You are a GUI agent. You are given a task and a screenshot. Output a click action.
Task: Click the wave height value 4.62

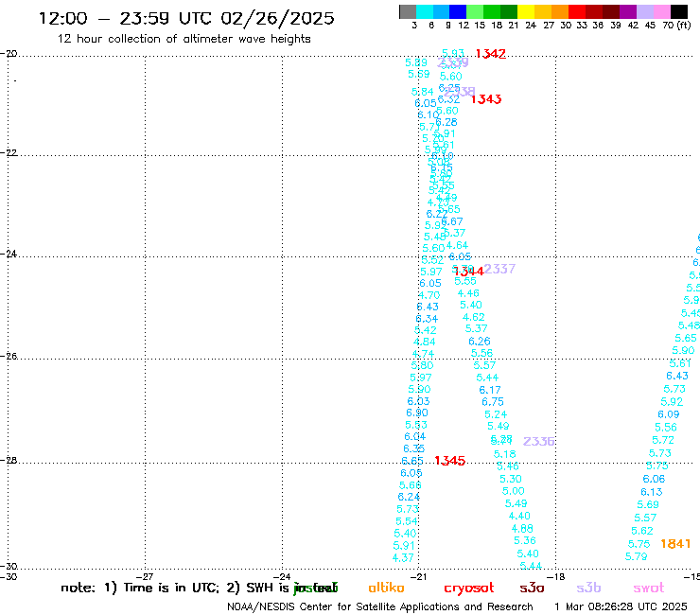pyautogui.click(x=473, y=317)
